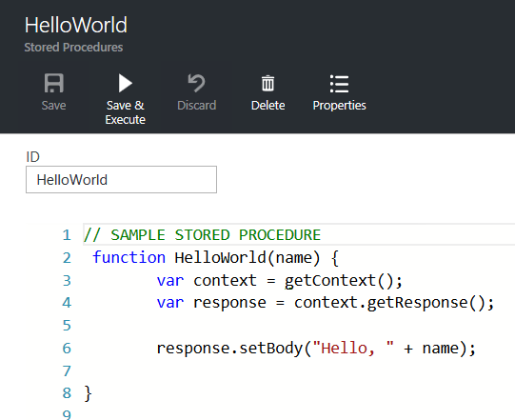Viewport: 515px width, 420px height.
Task: Click the Discard label in toolbar
Action: [x=196, y=106]
